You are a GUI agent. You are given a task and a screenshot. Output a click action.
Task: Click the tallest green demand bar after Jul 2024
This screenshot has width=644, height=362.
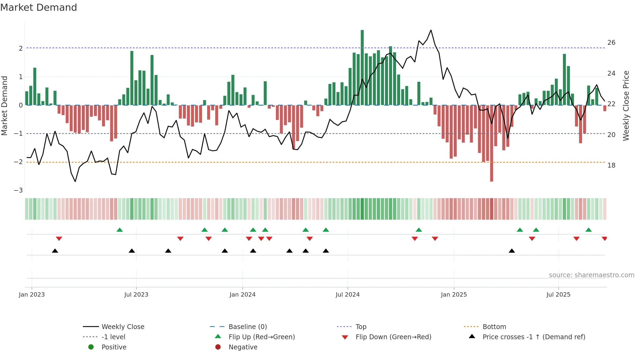pyautogui.click(x=362, y=68)
